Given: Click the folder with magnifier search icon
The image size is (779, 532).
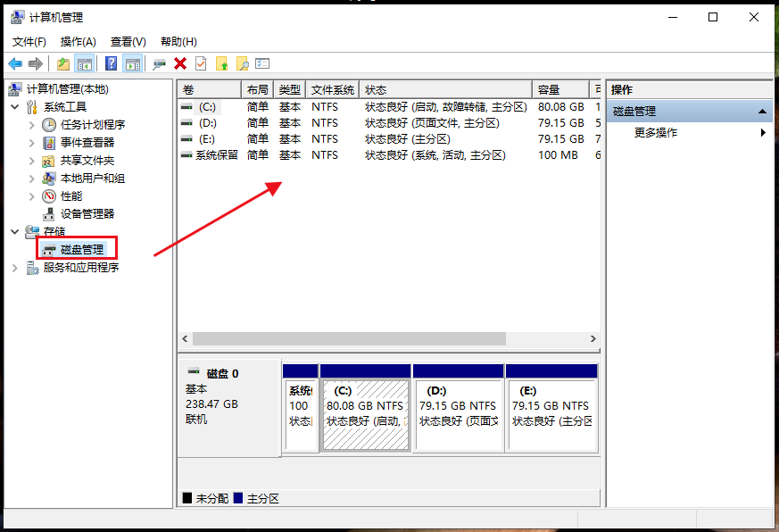Looking at the screenshot, I should click(x=242, y=63).
